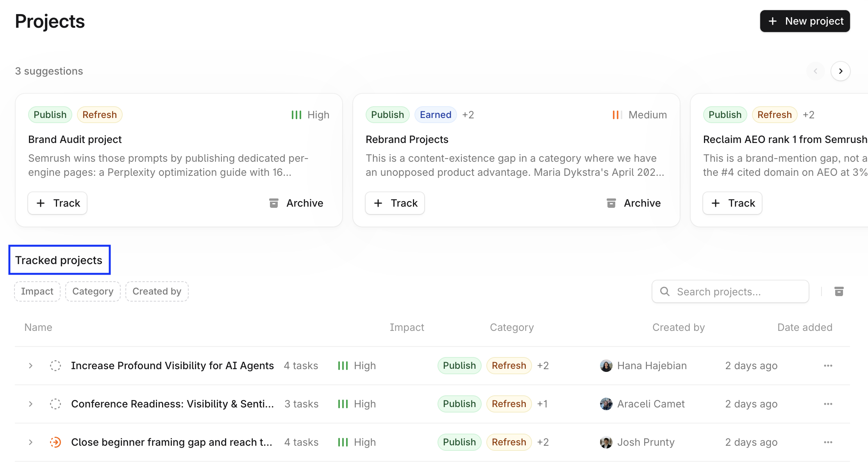868x468 pixels.
Task: Click the 3 suggestions label
Action: [x=49, y=71]
